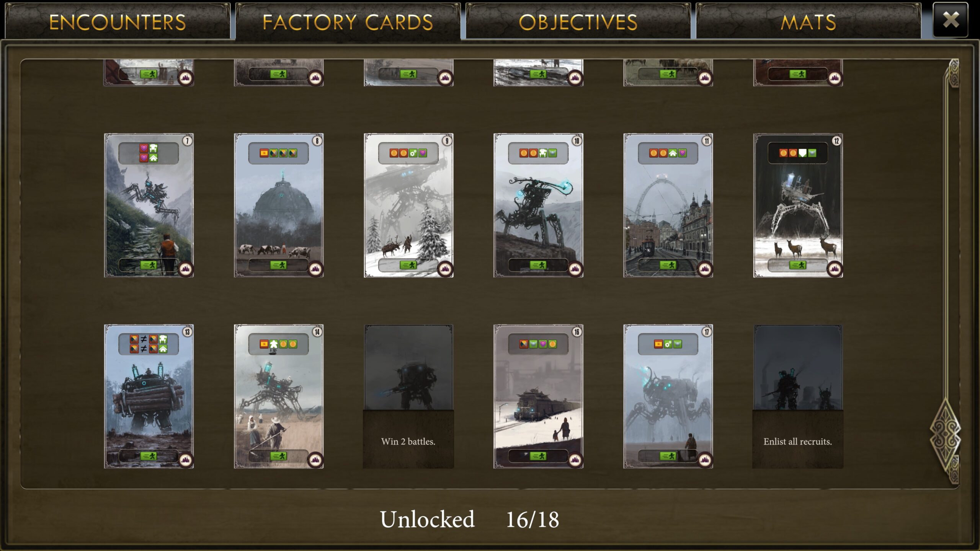Screen dimensions: 980x551
Task: Open the Mats tab
Action: point(808,21)
